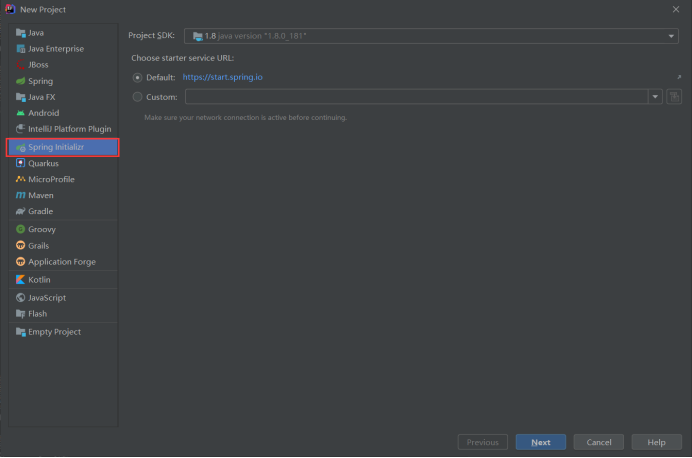The height and width of the screenshot is (458, 692).
Task: Select the Java Enterprise label
Action: [56, 49]
